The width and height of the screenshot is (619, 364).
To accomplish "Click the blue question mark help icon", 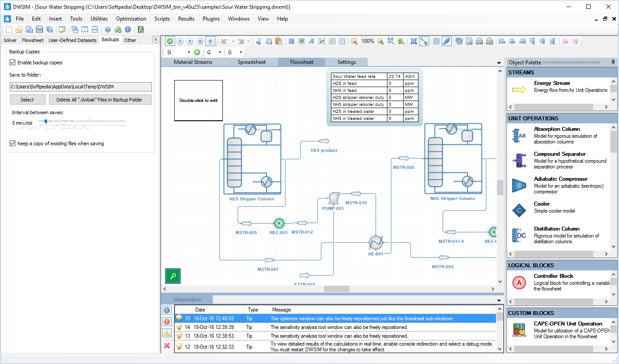I will pos(108,29).
